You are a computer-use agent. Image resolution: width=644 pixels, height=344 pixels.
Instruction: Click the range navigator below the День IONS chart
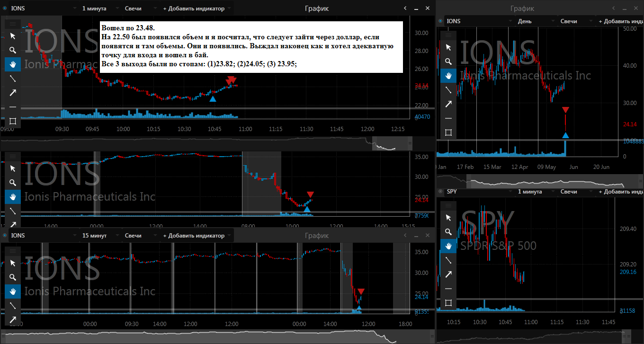point(540,181)
